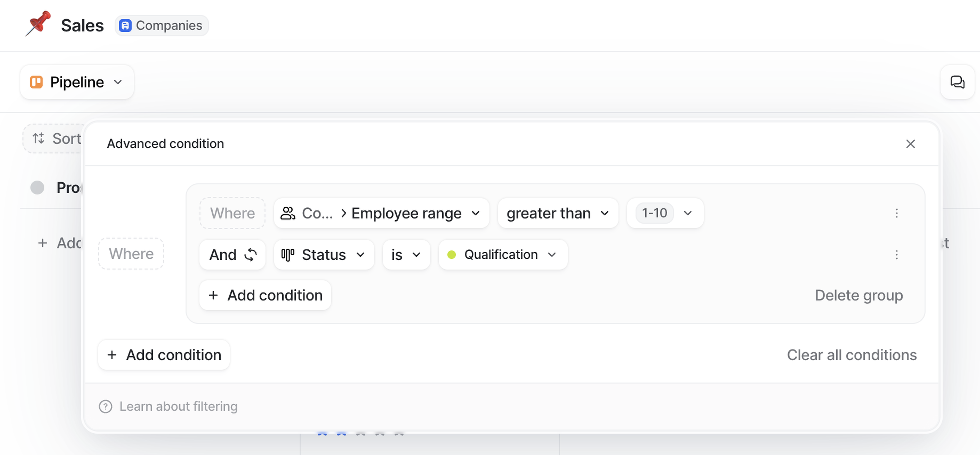Select the Qualification status value dropdown

pyautogui.click(x=503, y=254)
